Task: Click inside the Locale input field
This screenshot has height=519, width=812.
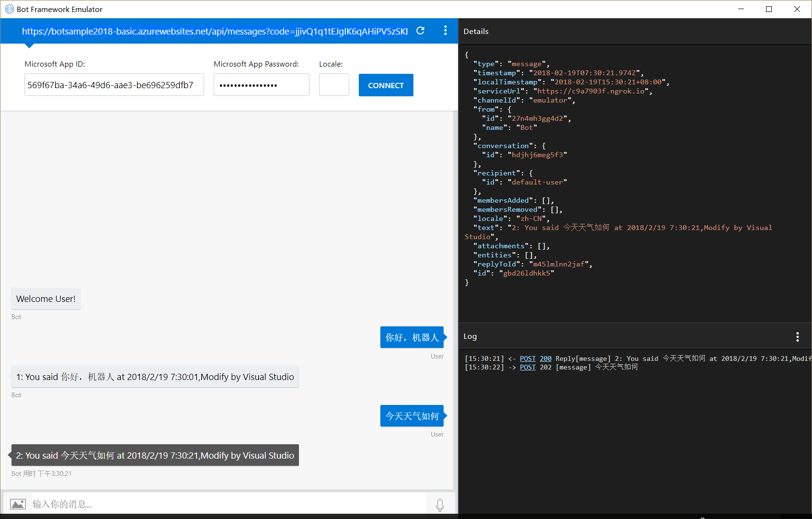Action: pos(334,84)
